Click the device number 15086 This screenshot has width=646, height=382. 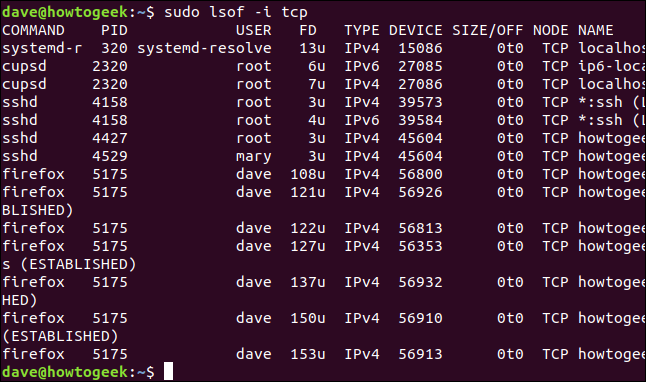[x=420, y=49]
